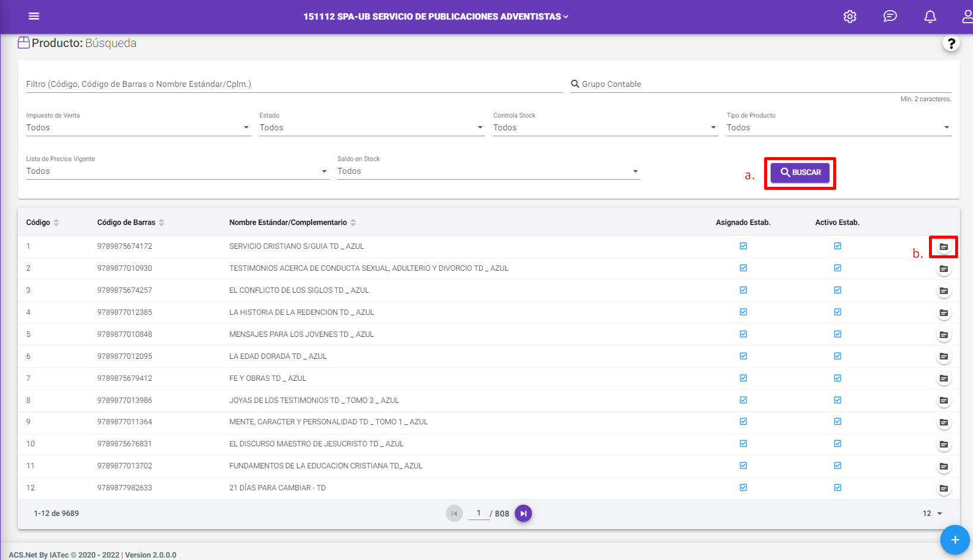Open details icon for MENSAJES PARA LOS JOVENES
The height and width of the screenshot is (560, 973).
[944, 335]
